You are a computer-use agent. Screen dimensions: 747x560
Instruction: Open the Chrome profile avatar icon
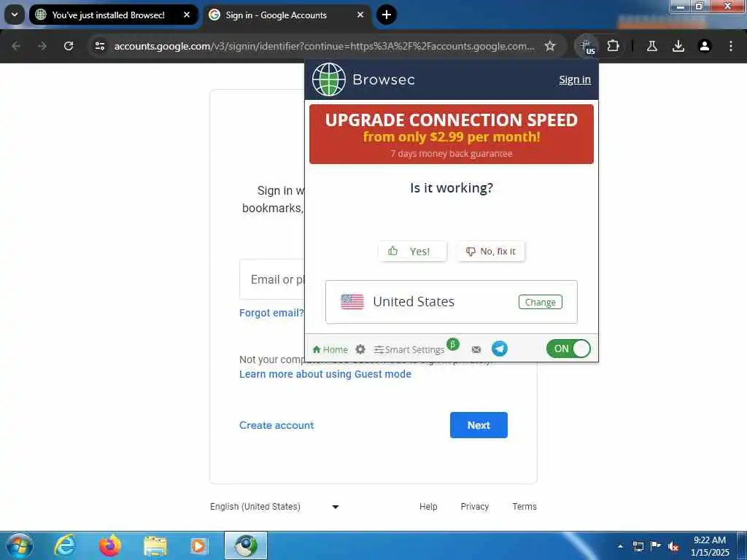[x=705, y=46]
